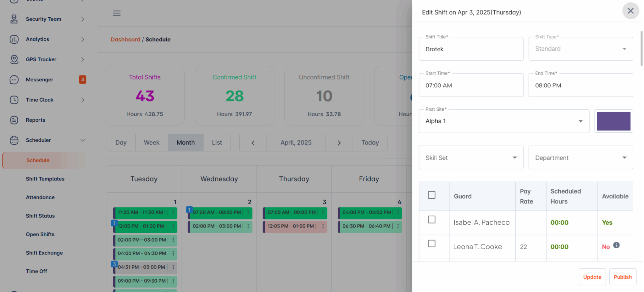Viewport: 644px width, 292px height.
Task: Open Shift Templates in Scheduler submenu
Action: pyautogui.click(x=45, y=179)
